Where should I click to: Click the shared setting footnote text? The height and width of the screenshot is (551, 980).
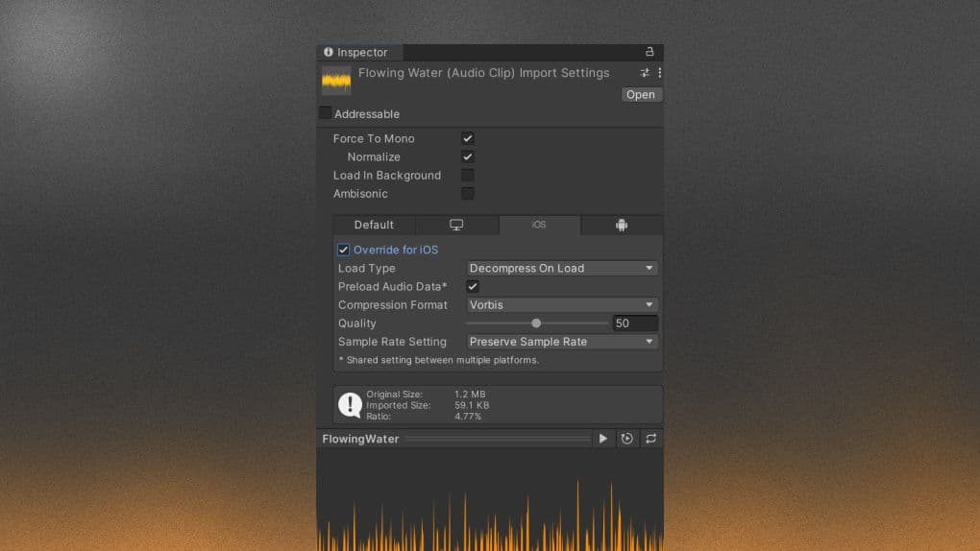click(438, 360)
